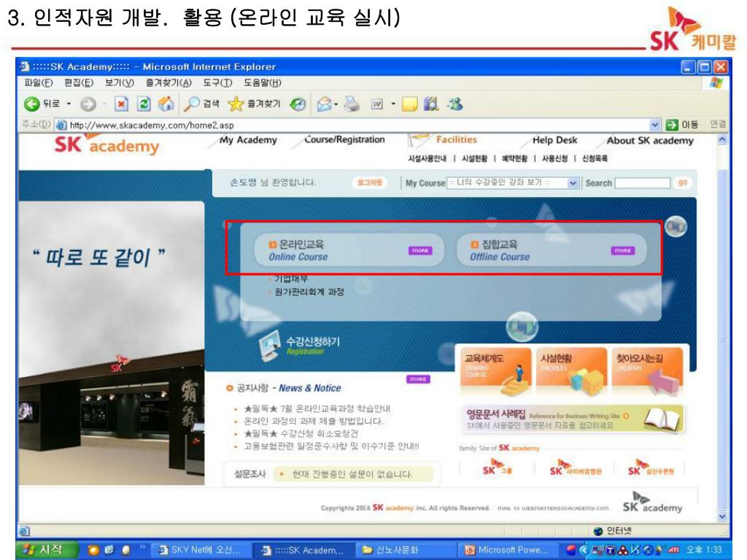Open the yellow Discuss note icon
The width and height of the screenshot is (747, 560).
[410, 104]
